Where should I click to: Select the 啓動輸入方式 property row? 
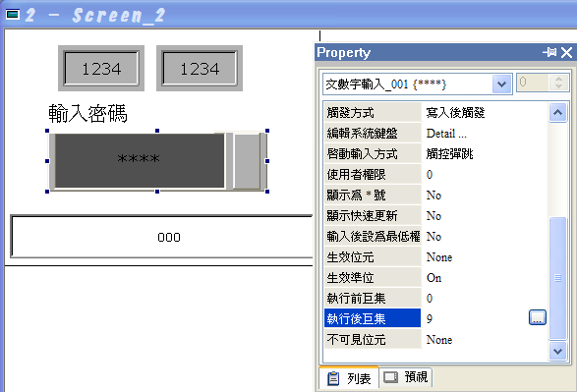click(x=435, y=153)
